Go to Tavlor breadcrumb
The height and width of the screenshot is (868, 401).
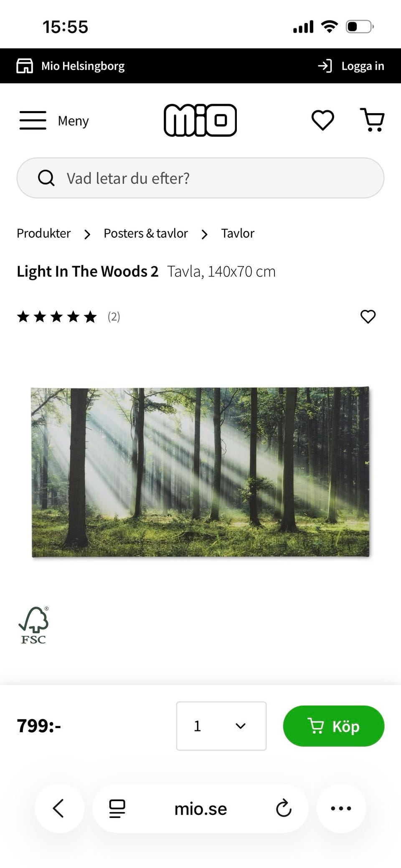(238, 233)
